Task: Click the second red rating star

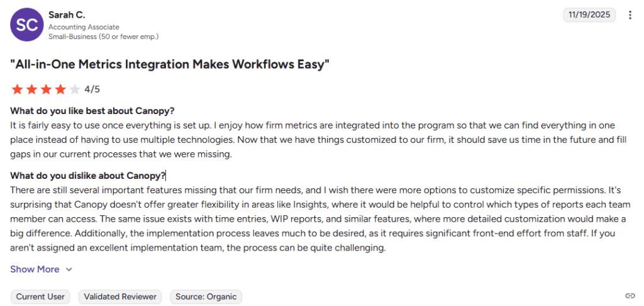Action: [x=31, y=89]
